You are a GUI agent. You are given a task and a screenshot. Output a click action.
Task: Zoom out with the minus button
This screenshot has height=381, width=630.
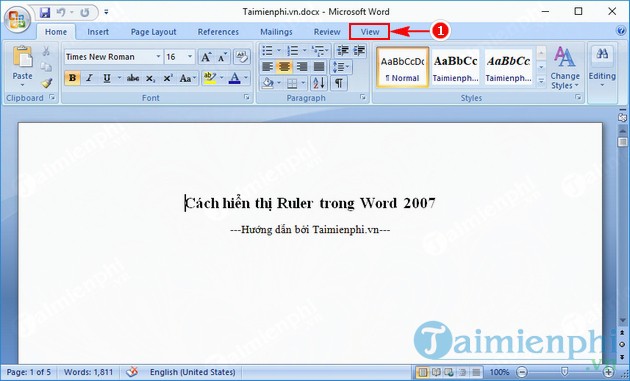pyautogui.click(x=522, y=372)
